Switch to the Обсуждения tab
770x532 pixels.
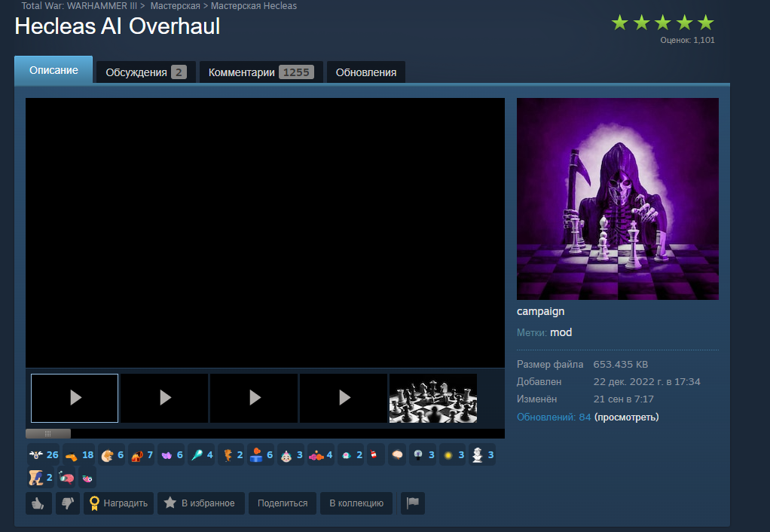click(146, 72)
